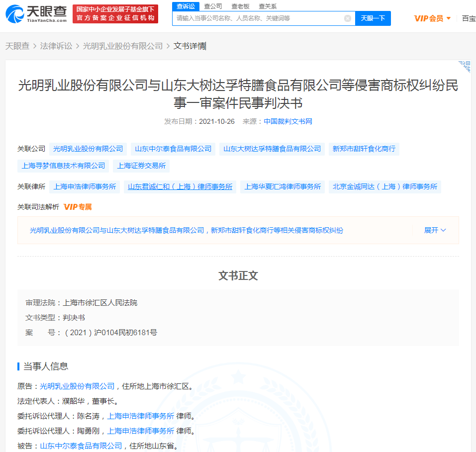Open related company tag 上海寻梦信息技术有限公司
The image size is (476, 452).
click(63, 166)
